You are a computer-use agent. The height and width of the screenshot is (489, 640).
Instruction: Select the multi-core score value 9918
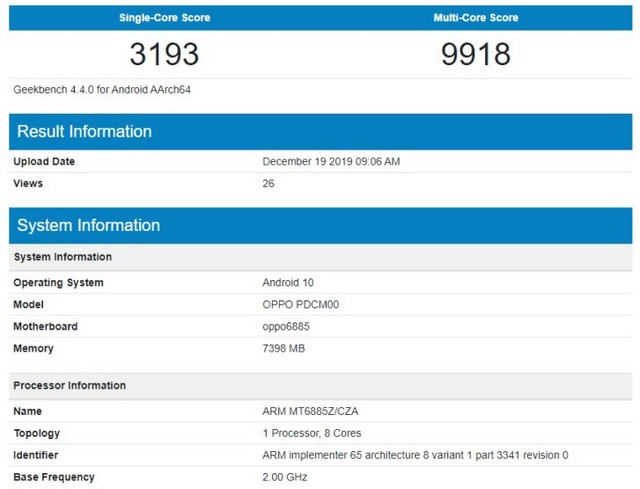tap(476, 54)
